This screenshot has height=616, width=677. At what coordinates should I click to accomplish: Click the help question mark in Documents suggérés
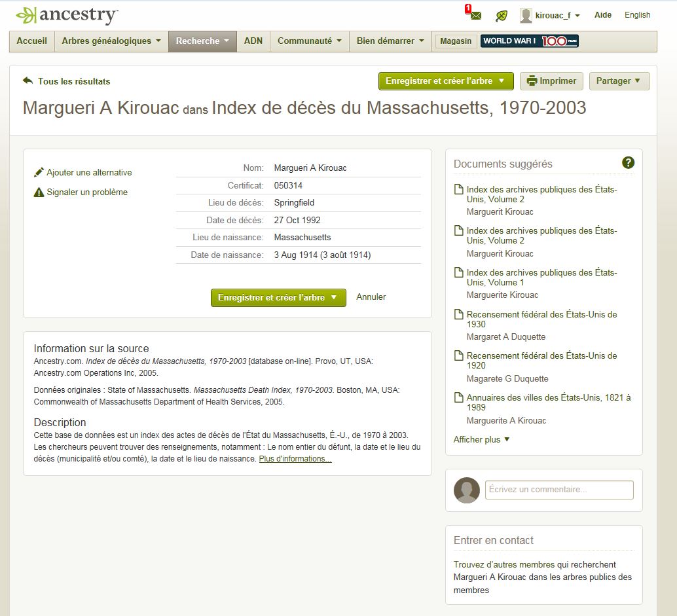pos(628,163)
